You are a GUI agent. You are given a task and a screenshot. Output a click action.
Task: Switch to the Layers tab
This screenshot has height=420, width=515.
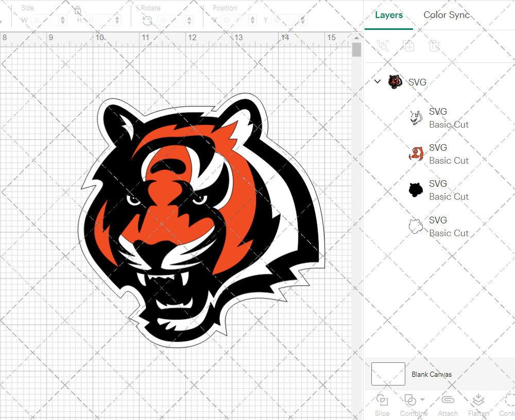coord(388,15)
